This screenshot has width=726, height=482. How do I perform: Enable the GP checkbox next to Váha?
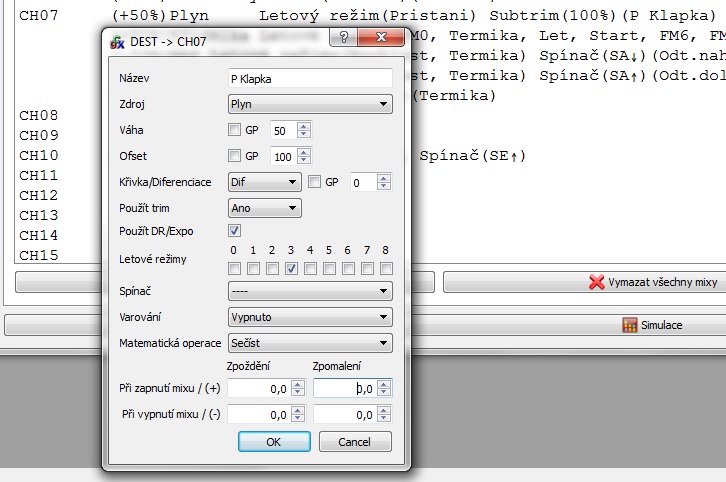click(x=234, y=130)
